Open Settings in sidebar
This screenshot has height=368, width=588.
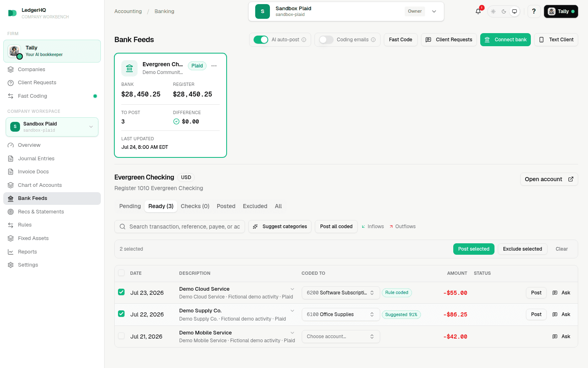pyautogui.click(x=52, y=265)
